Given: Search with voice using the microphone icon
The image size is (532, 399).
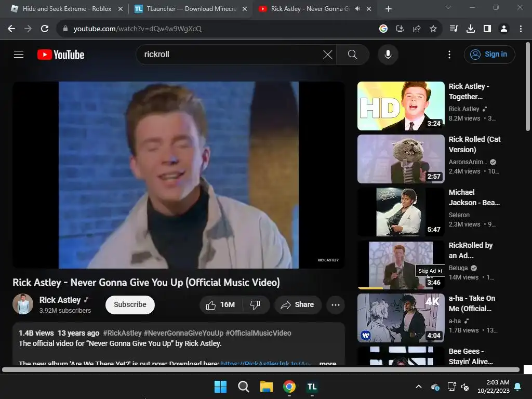Looking at the screenshot, I should [388, 54].
